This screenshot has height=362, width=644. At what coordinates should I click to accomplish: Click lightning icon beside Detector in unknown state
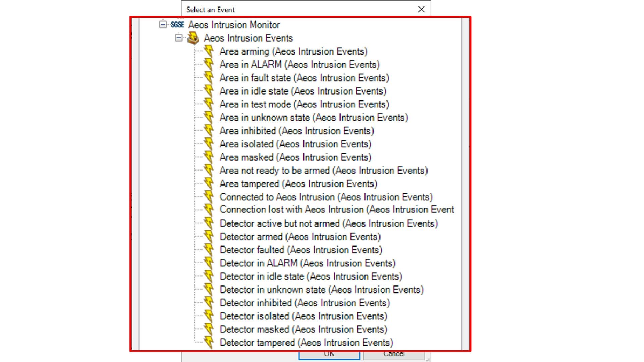(x=209, y=290)
